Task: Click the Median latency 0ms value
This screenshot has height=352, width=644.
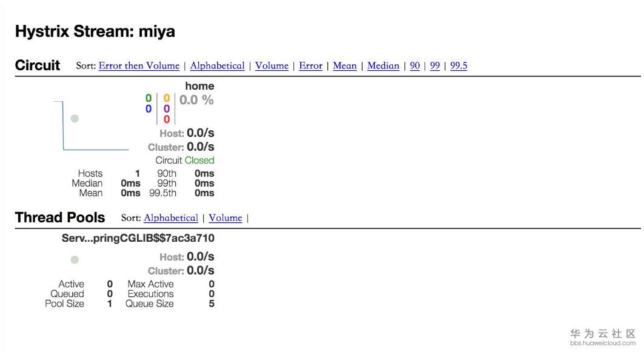Action: pos(130,184)
